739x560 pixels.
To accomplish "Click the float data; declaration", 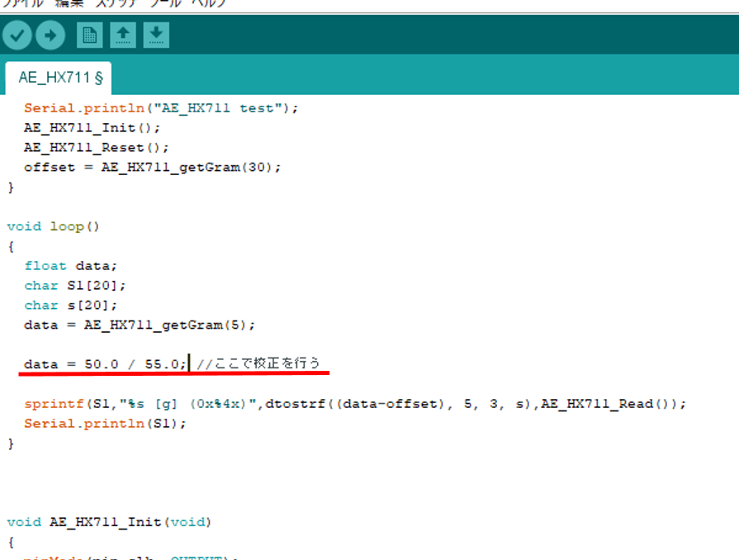I will click(70, 266).
